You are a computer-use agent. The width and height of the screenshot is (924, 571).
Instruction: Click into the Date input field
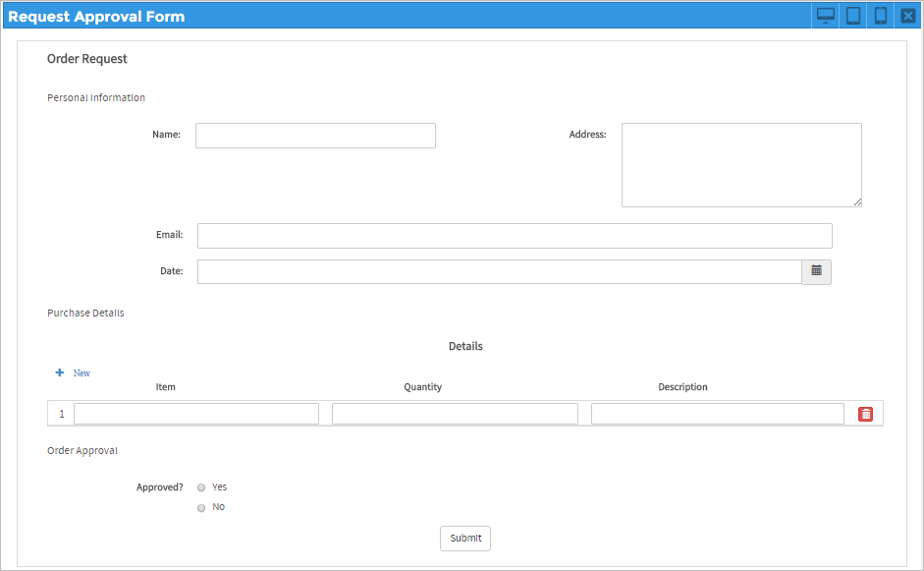pos(499,271)
